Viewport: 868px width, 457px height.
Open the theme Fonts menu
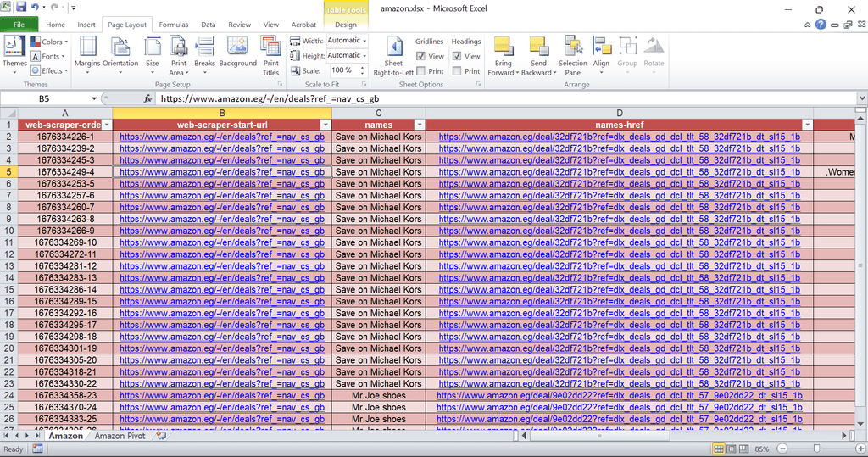coord(47,56)
